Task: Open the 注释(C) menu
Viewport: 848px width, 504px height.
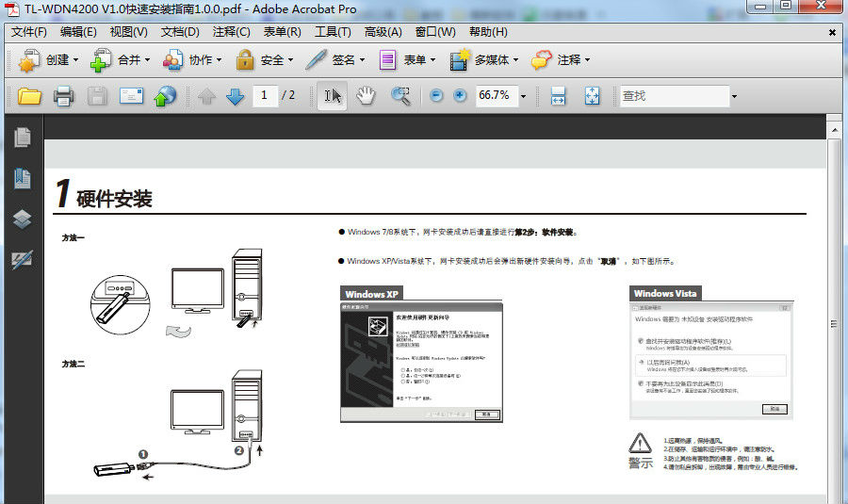Action: 232,32
